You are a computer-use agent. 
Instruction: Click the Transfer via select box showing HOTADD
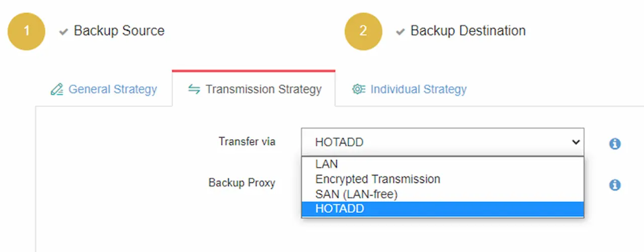[443, 142]
